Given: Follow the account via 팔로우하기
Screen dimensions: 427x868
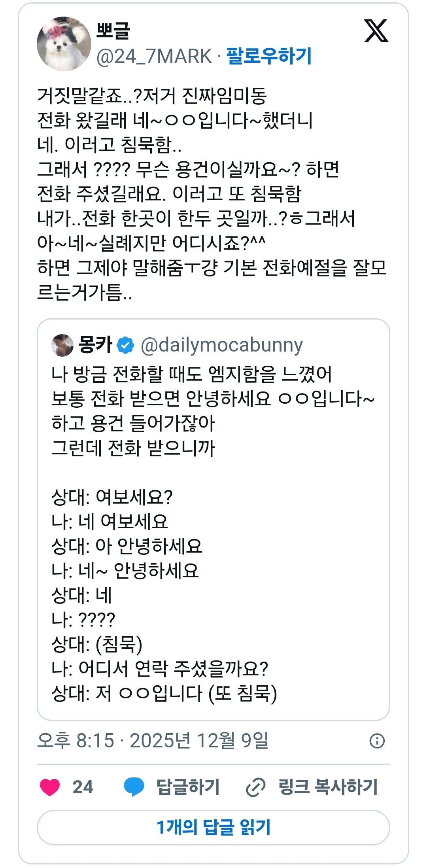Looking at the screenshot, I should point(269,56).
